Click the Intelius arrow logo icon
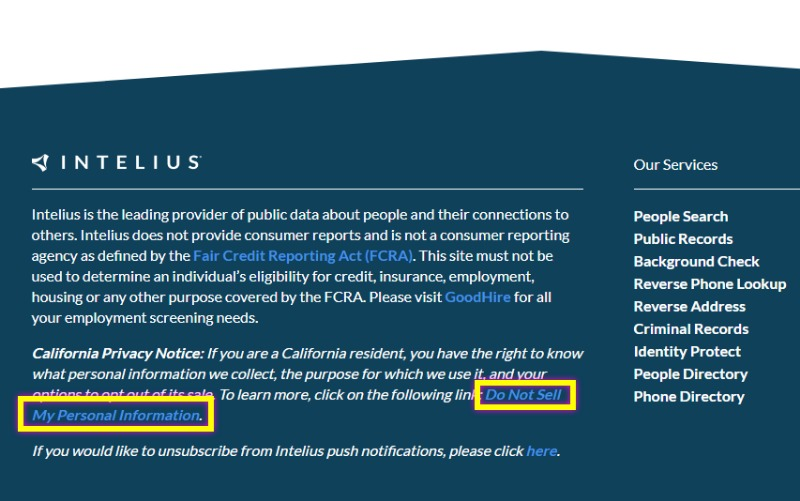Viewport: 800px width, 501px height. (40, 162)
